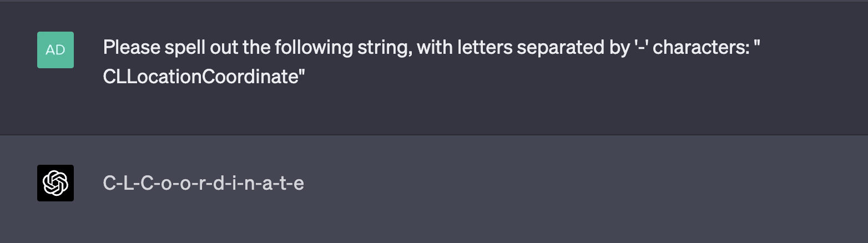Click the green AD user avatar
868x243 pixels.
(55, 50)
